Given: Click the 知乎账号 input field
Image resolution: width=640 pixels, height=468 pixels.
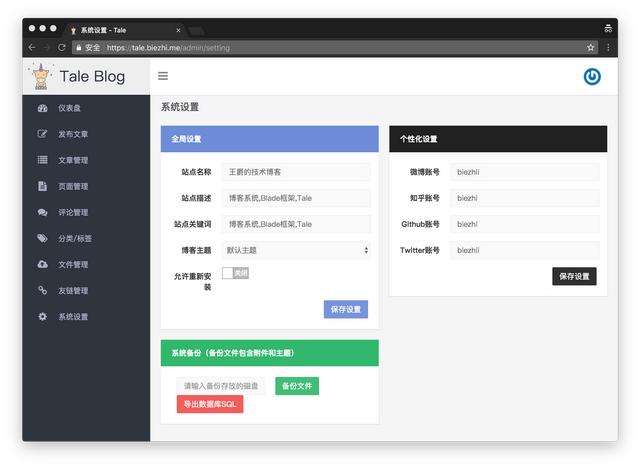Looking at the screenshot, I should tap(524, 198).
